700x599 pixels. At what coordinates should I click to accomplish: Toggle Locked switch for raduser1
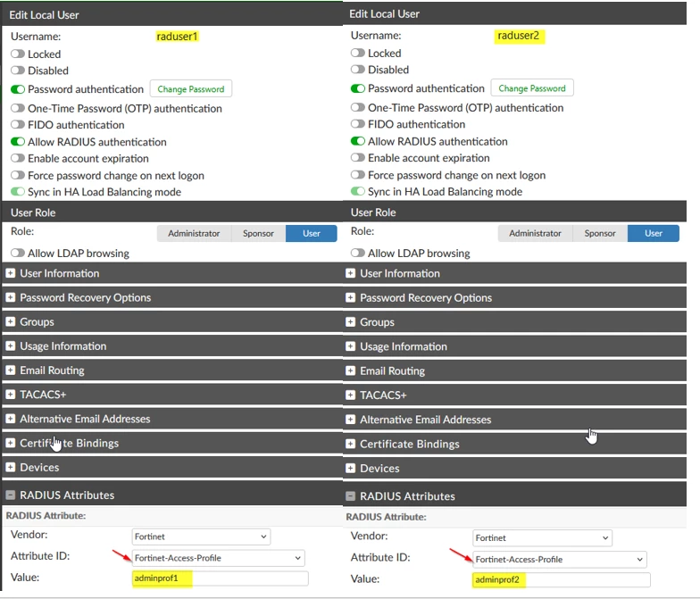click(x=18, y=54)
